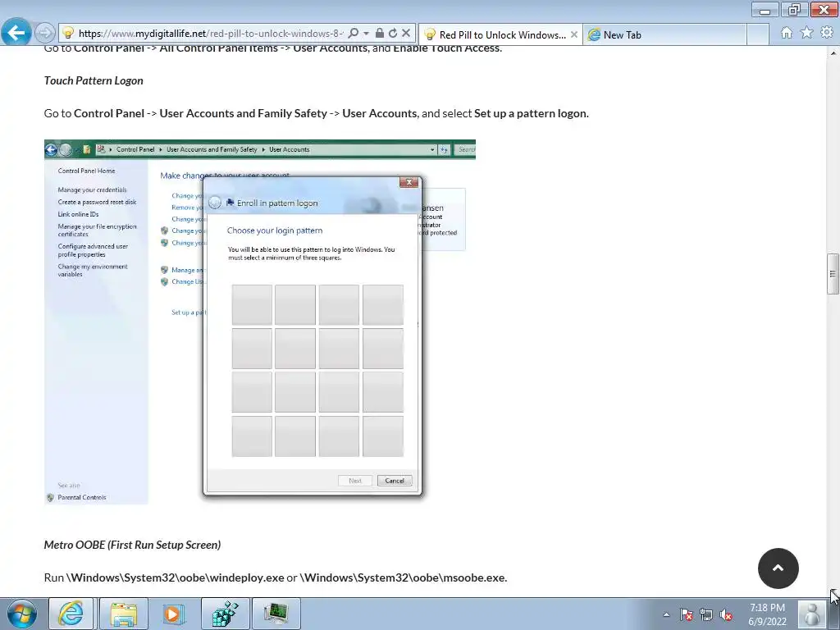Minimize the browser window
The width and height of the screenshot is (840, 630).
click(x=765, y=10)
